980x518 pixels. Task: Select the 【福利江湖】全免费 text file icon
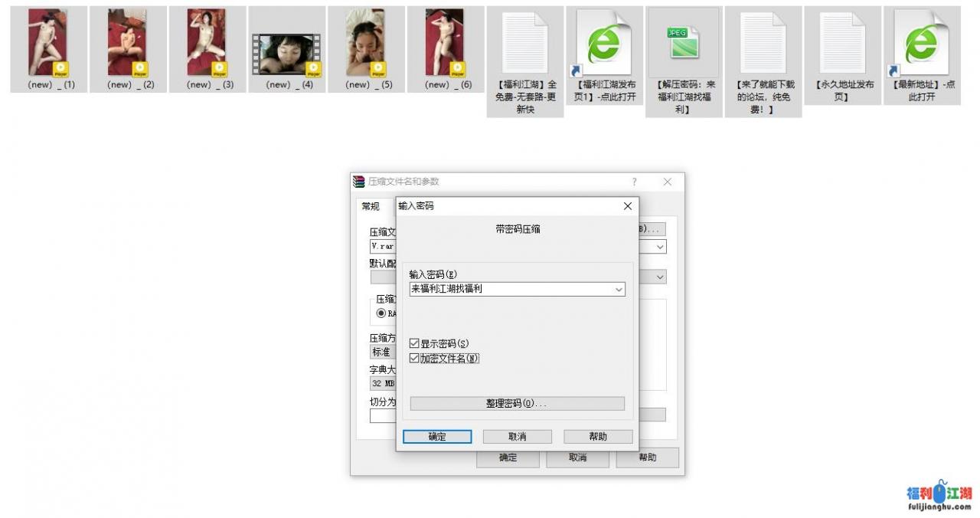tap(524, 42)
